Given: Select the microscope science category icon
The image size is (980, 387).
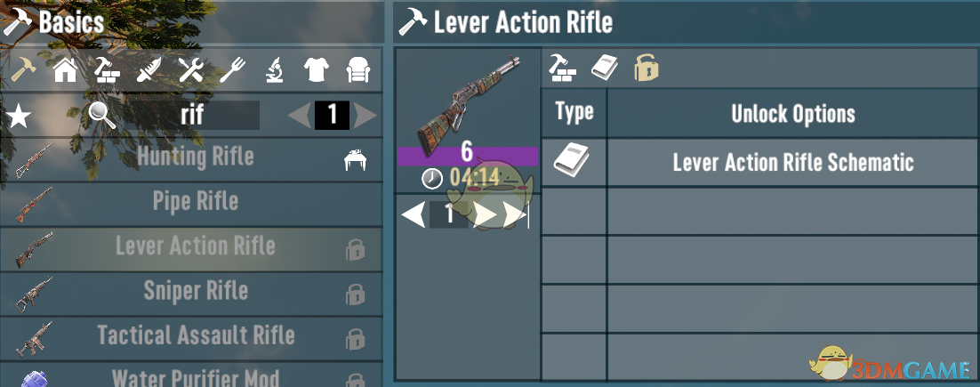Looking at the screenshot, I should coord(275,70).
